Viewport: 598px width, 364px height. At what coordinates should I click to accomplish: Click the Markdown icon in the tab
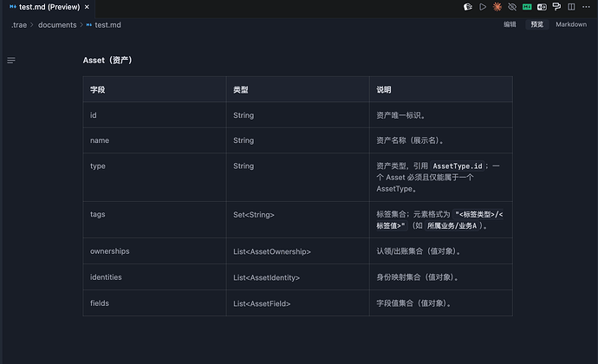point(13,6)
